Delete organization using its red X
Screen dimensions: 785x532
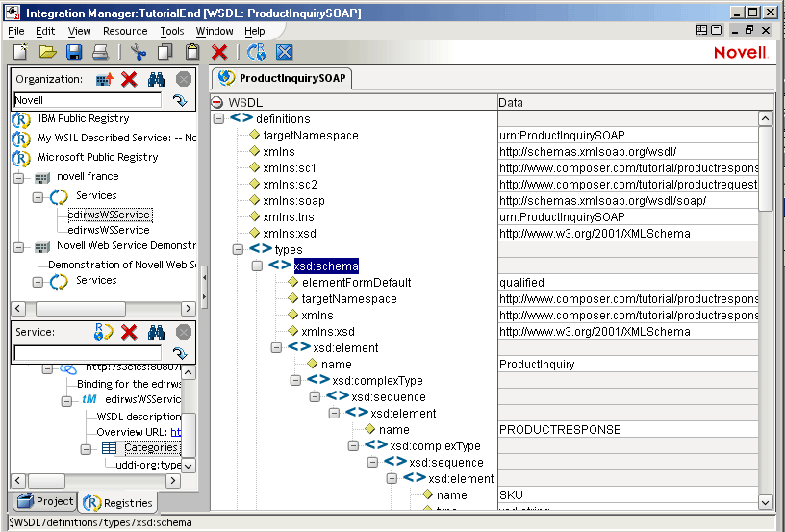click(129, 79)
